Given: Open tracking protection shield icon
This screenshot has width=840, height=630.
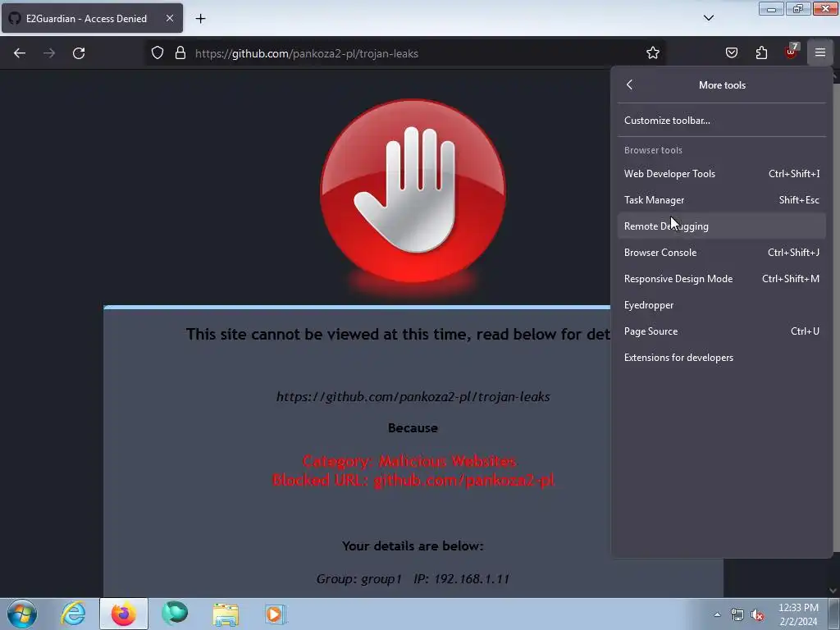Looking at the screenshot, I should (157, 53).
